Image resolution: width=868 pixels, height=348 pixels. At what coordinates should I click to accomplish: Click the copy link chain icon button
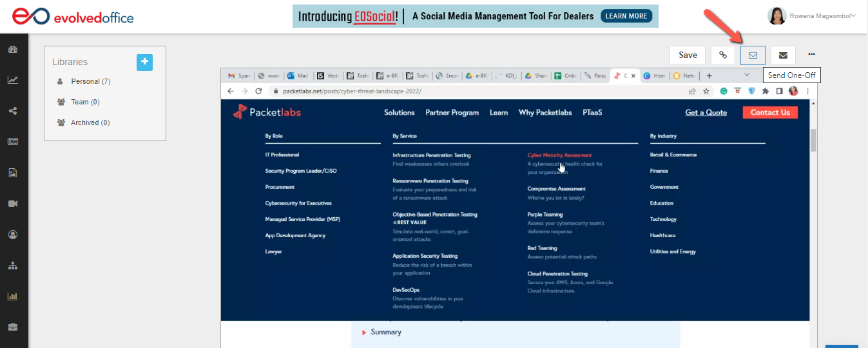coord(723,55)
